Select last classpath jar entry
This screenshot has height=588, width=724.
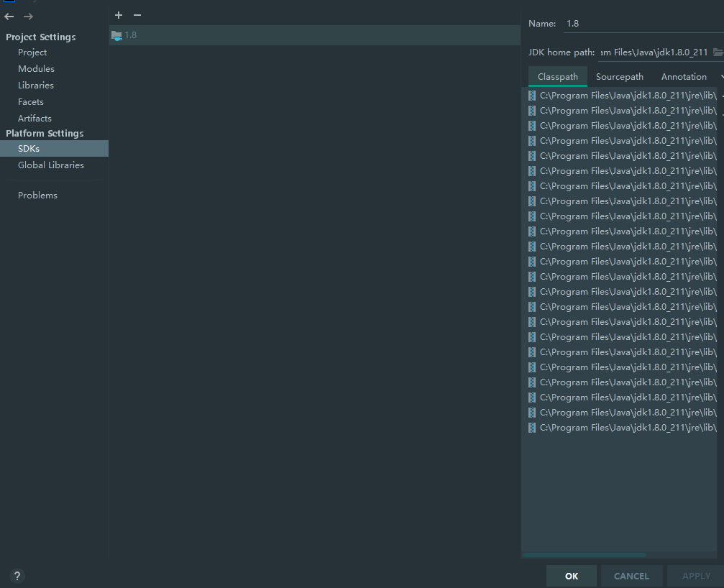coord(623,428)
